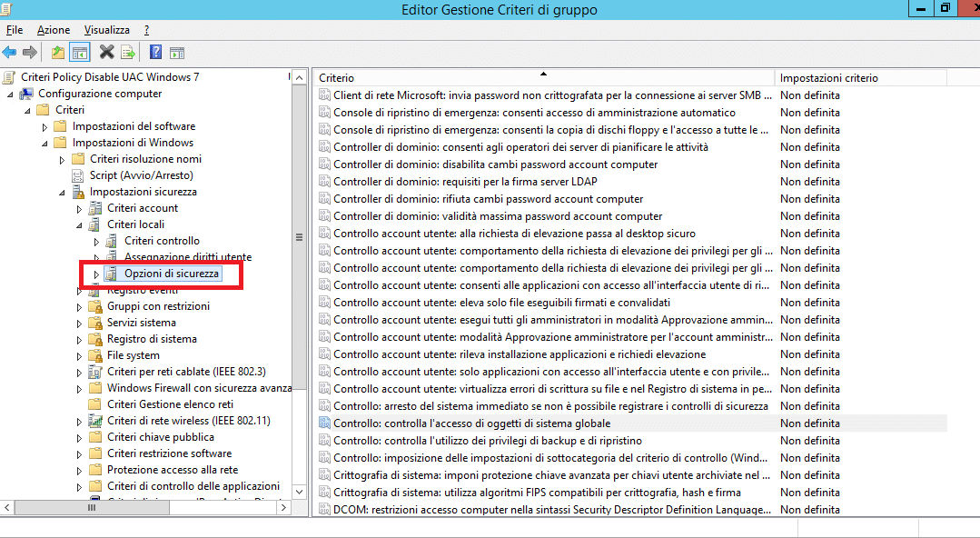Select Opzioni di sicurezza in the tree
This screenshot has width=980, height=538.
(x=172, y=274)
